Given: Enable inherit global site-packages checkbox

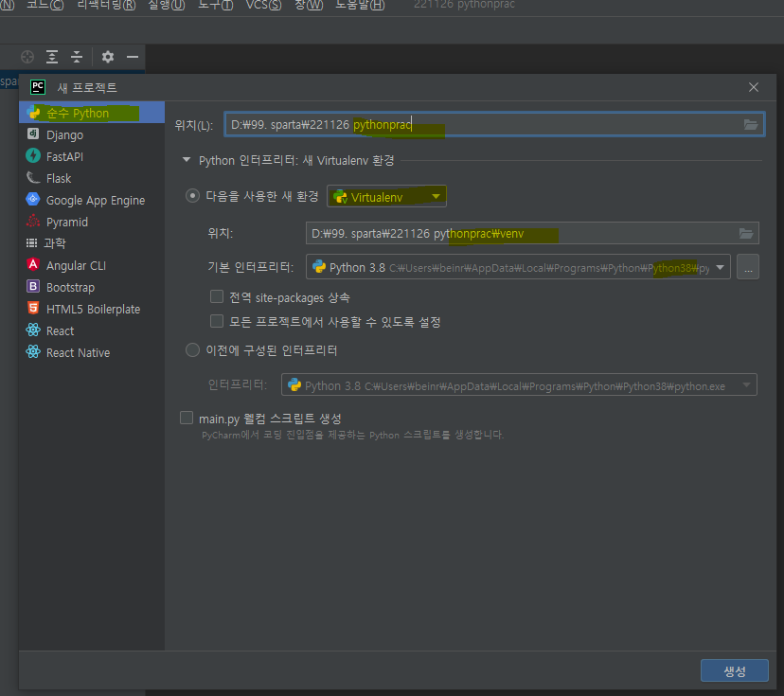Looking at the screenshot, I should pos(217,297).
